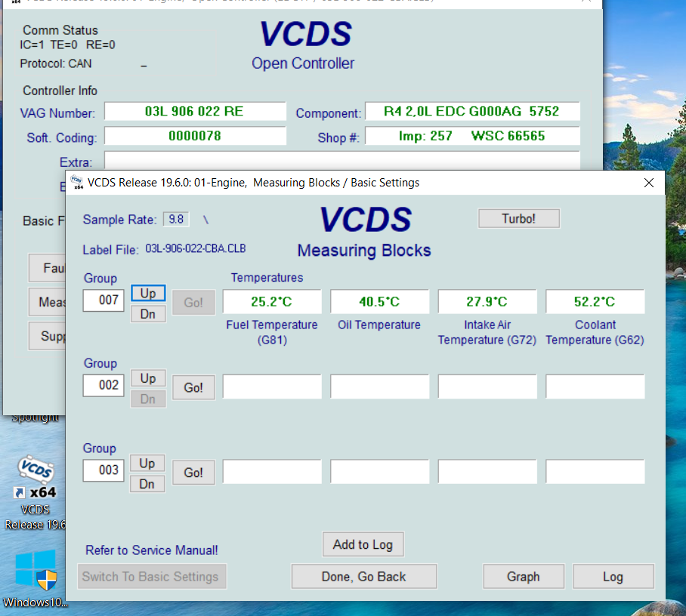This screenshot has width=686, height=616.
Task: Click the Group 003 number field
Action: click(104, 470)
